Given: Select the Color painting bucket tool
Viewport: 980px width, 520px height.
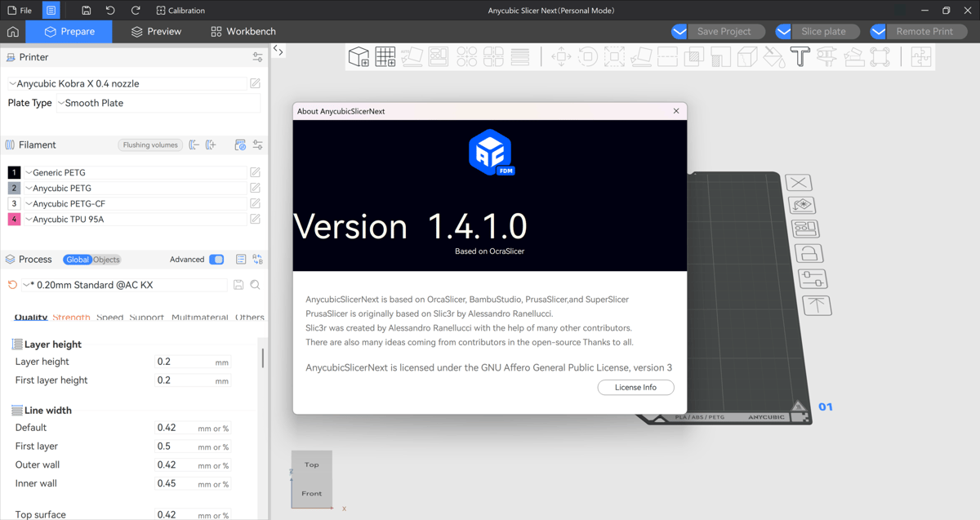Looking at the screenshot, I should coord(773,56).
